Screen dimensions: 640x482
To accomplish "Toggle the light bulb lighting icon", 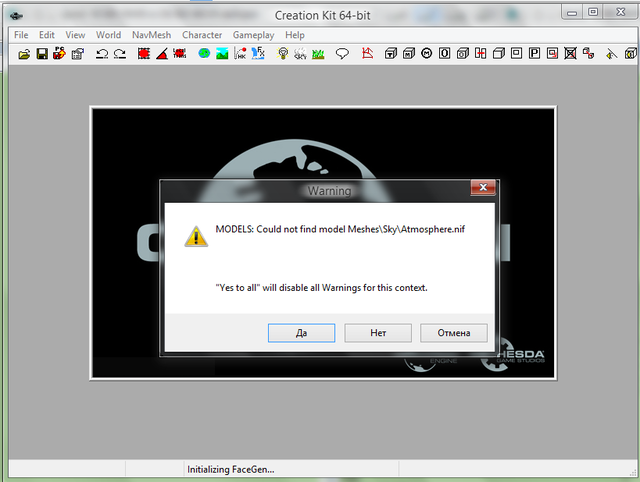I will (x=283, y=53).
